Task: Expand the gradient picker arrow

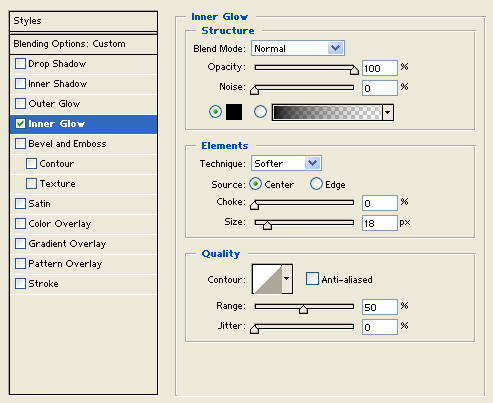Action: (x=388, y=112)
